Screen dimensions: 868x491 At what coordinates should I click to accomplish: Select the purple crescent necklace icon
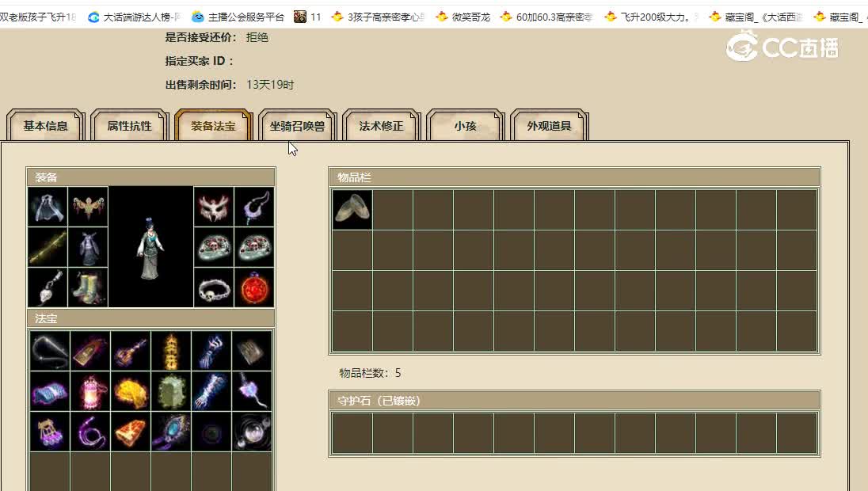(254, 207)
